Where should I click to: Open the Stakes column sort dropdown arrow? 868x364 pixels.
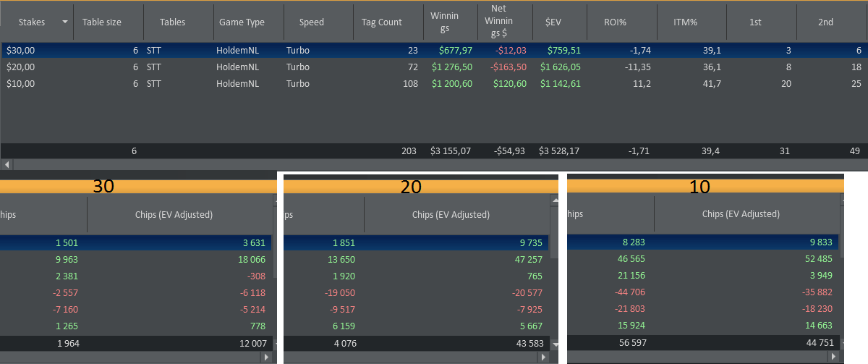[x=66, y=22]
